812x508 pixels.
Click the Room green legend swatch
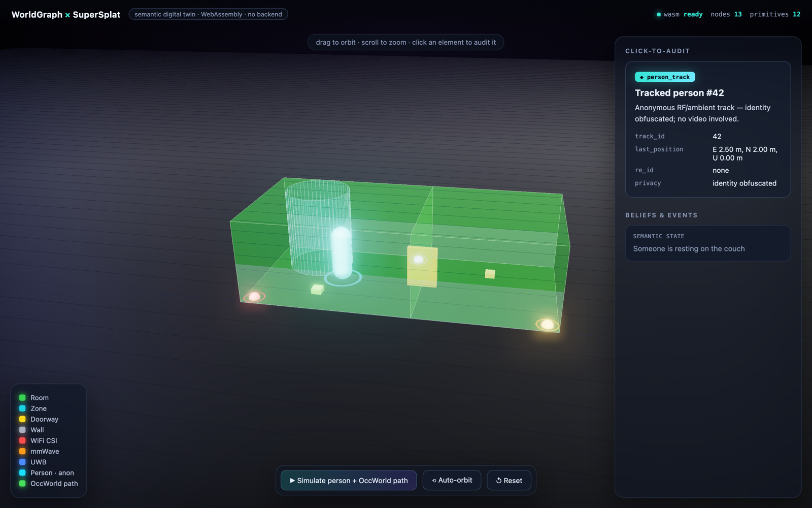coord(22,398)
